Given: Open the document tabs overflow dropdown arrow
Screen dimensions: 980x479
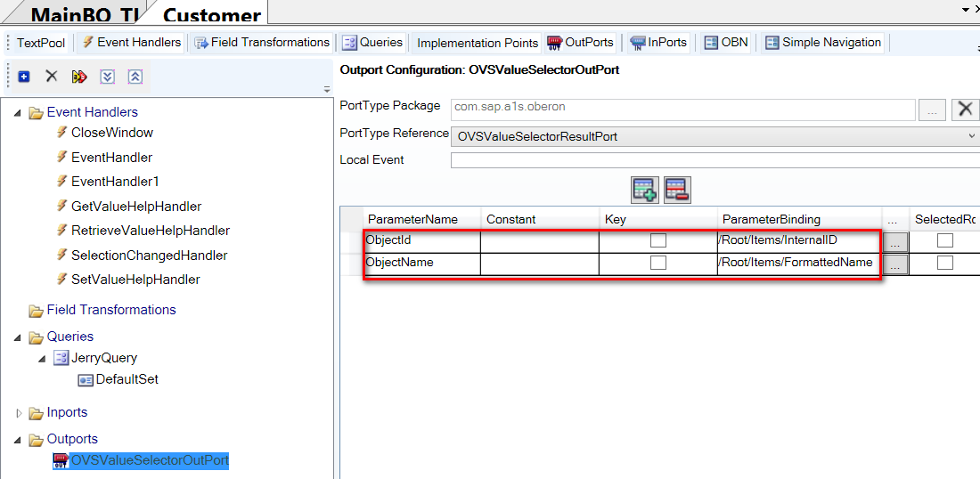Looking at the screenshot, I should [x=967, y=10].
